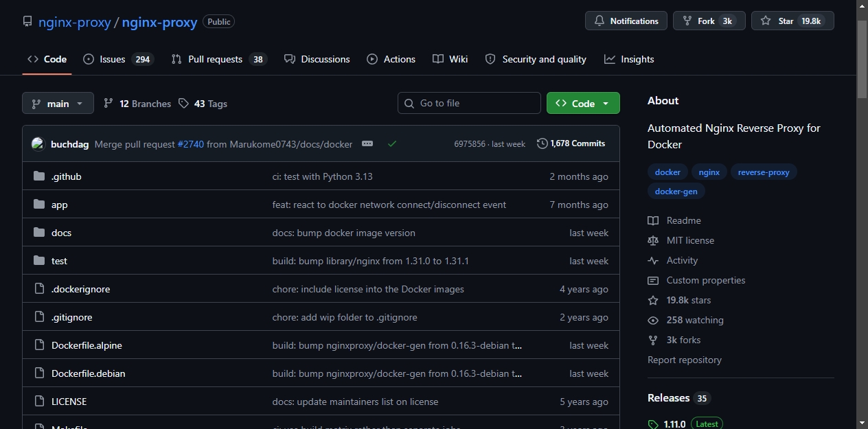Click the Go to file search field
This screenshot has width=868, height=429.
tap(469, 103)
